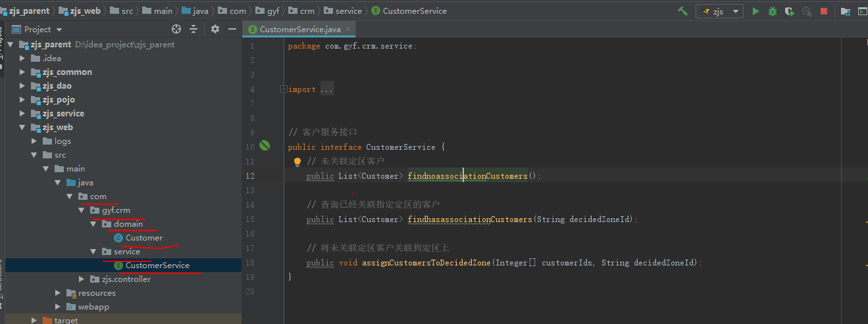The height and width of the screenshot is (324, 868).
Task: Expand the zjs_common module arrow
Action: (x=23, y=72)
